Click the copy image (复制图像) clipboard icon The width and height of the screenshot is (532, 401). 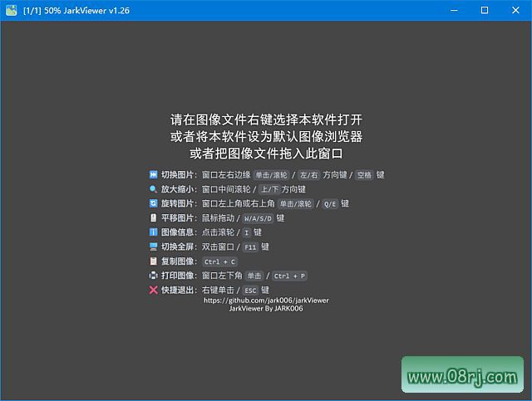tap(153, 261)
